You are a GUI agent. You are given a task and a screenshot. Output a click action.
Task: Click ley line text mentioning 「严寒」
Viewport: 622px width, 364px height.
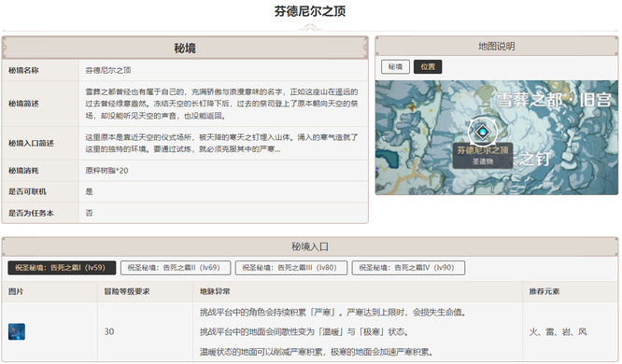click(x=332, y=312)
